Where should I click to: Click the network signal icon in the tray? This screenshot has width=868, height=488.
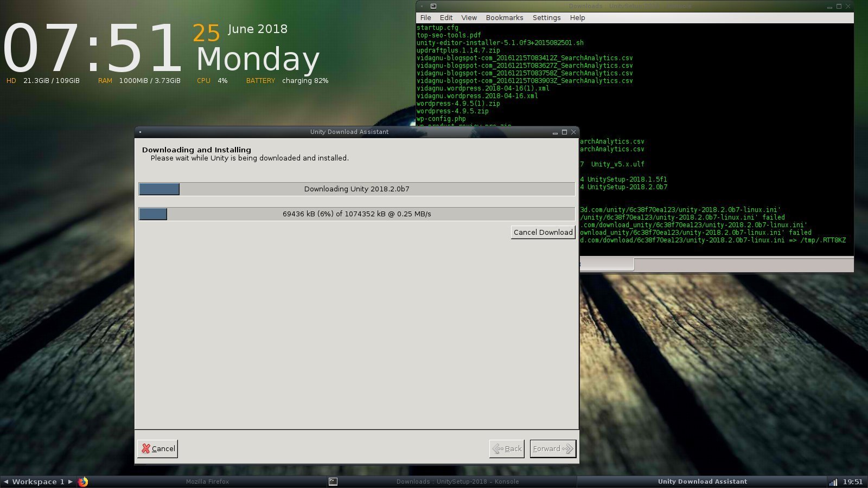tap(833, 481)
